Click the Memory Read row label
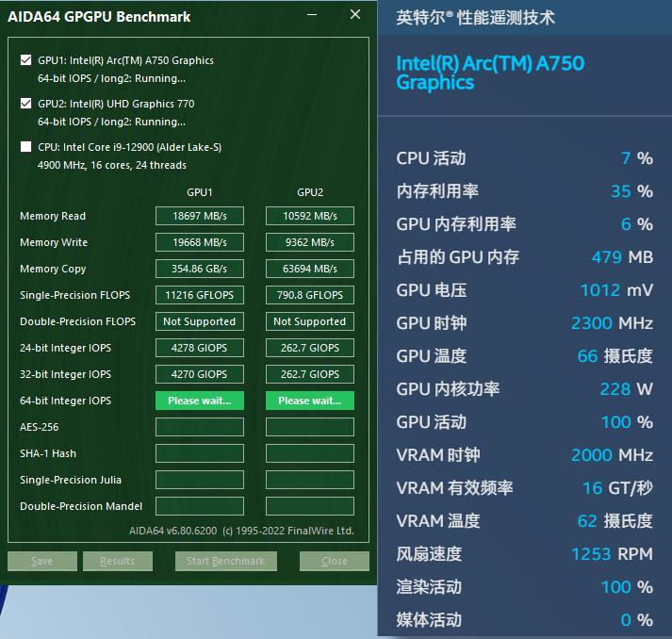The height and width of the screenshot is (639, 672). (x=53, y=216)
